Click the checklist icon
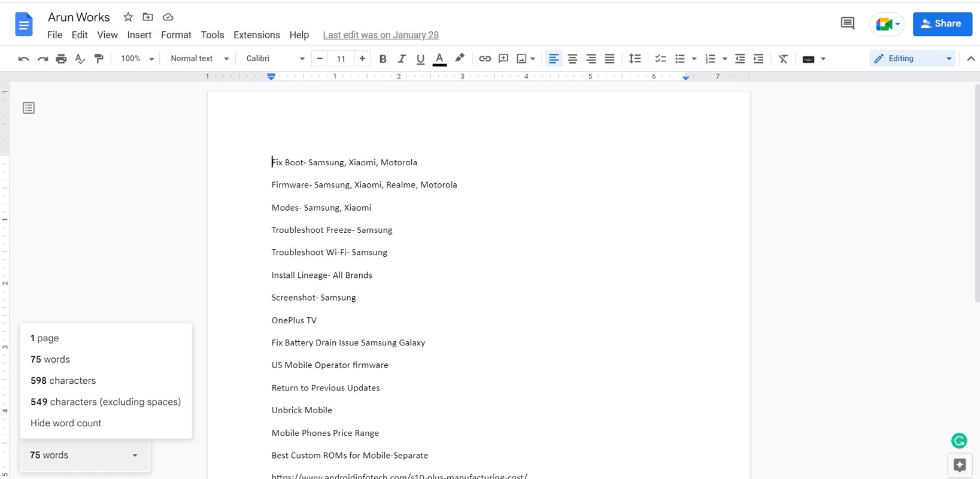980x479 pixels. click(x=661, y=59)
